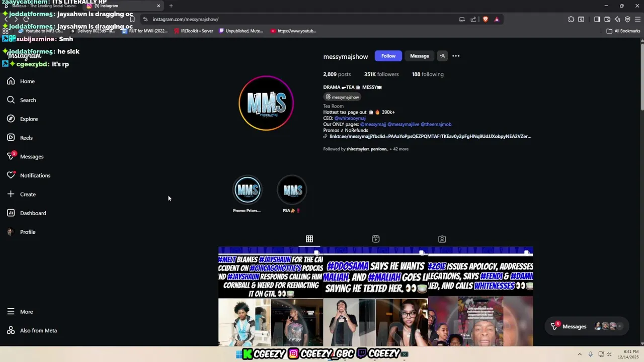Open the youtube.com bookmark
This screenshot has height=362, width=644.
293,31
